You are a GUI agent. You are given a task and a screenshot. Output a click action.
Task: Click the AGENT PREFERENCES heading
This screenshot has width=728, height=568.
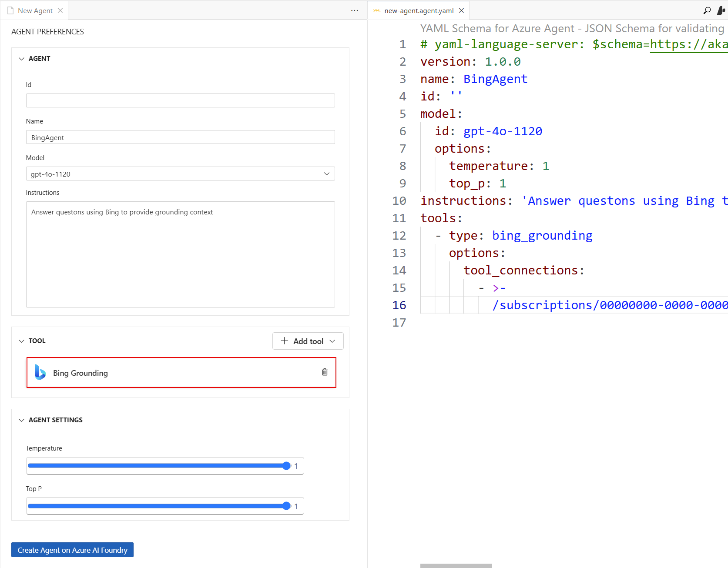coord(47,32)
